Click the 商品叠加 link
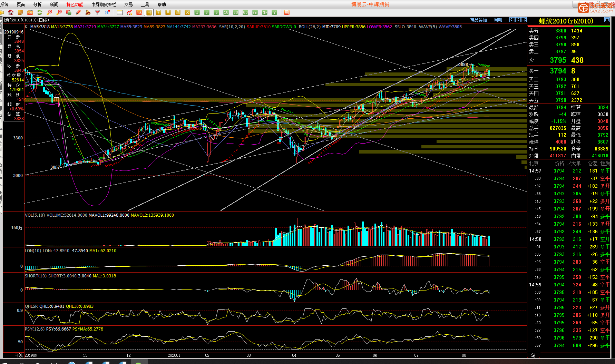Image resolution: width=615 pixels, height=364 pixels. point(479,20)
